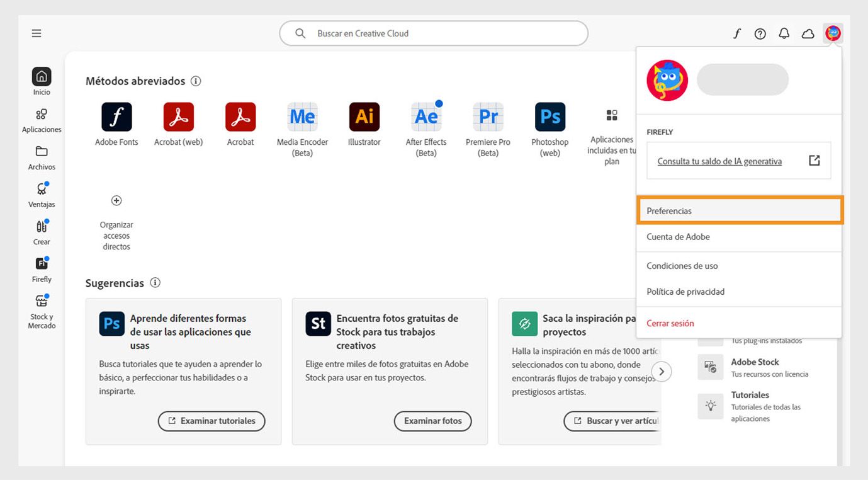Open Aplicaciones incluidas en tu plan
Screen dimensions: 868x480
[612, 115]
